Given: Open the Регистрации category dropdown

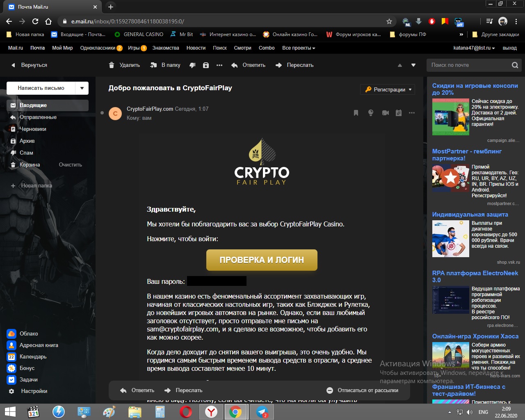Looking at the screenshot, I should pyautogui.click(x=388, y=89).
